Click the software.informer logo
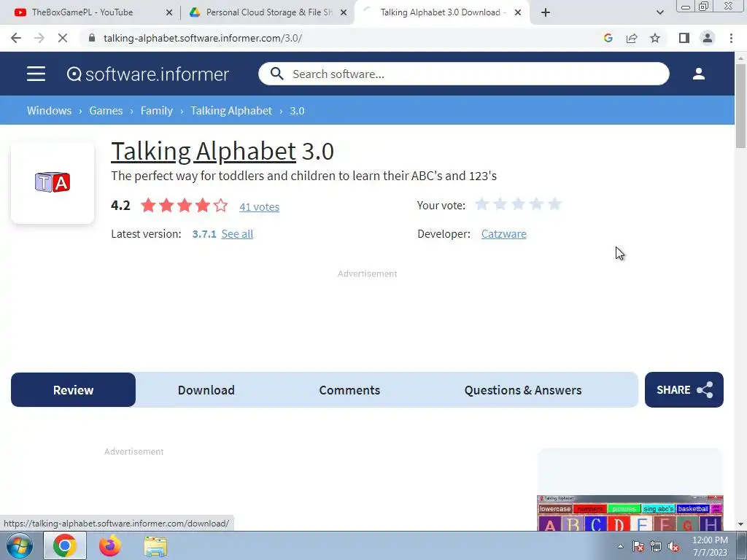747x560 pixels. click(x=147, y=74)
